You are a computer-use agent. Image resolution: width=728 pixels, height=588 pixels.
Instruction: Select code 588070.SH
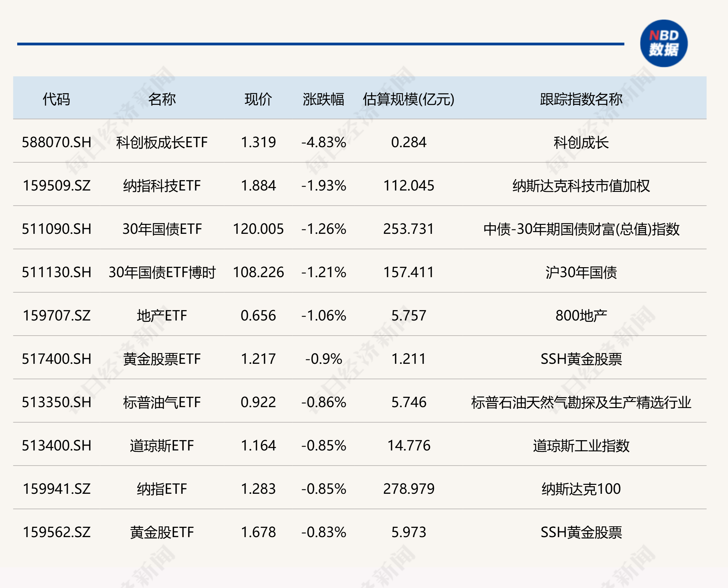(x=56, y=142)
